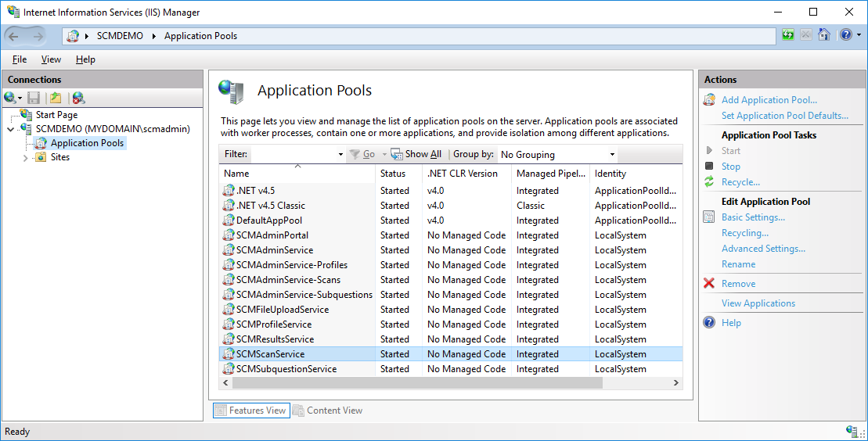868x441 pixels.
Task: Collapse the SCMDEMO server node
Action: 10,129
